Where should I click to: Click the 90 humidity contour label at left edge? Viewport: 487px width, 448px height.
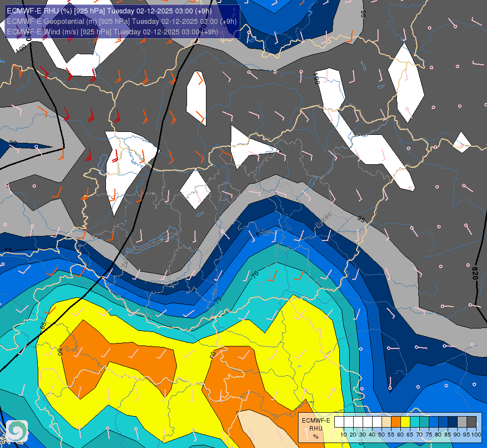(x=13, y=143)
